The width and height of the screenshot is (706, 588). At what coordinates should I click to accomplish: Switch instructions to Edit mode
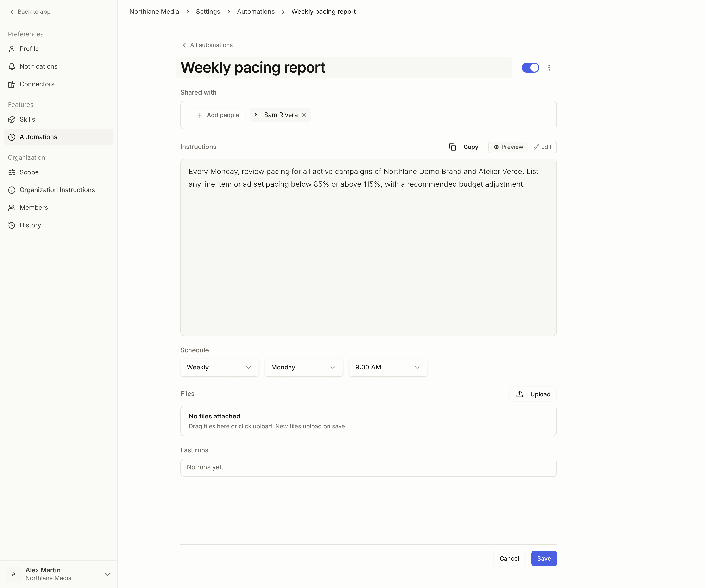tap(542, 147)
